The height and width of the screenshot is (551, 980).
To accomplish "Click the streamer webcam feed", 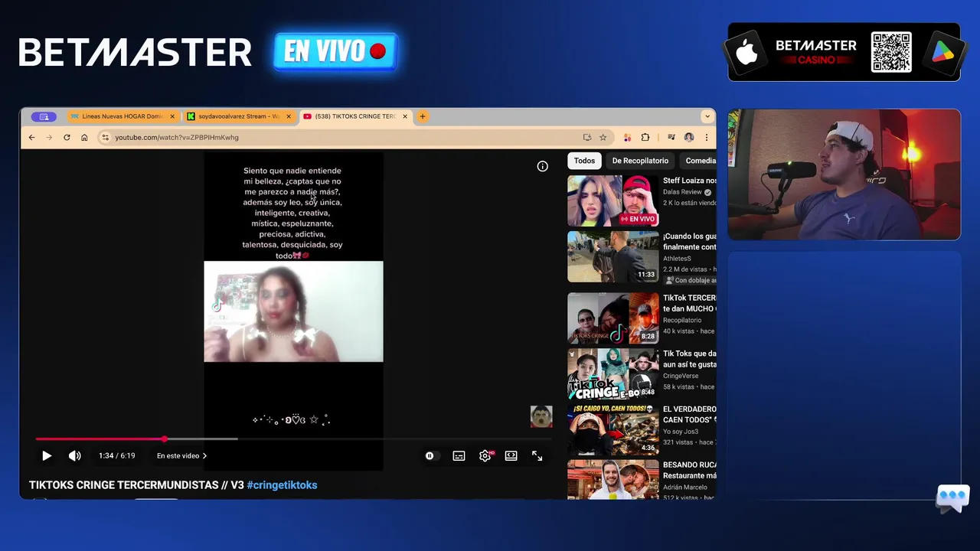I will pos(844,174).
